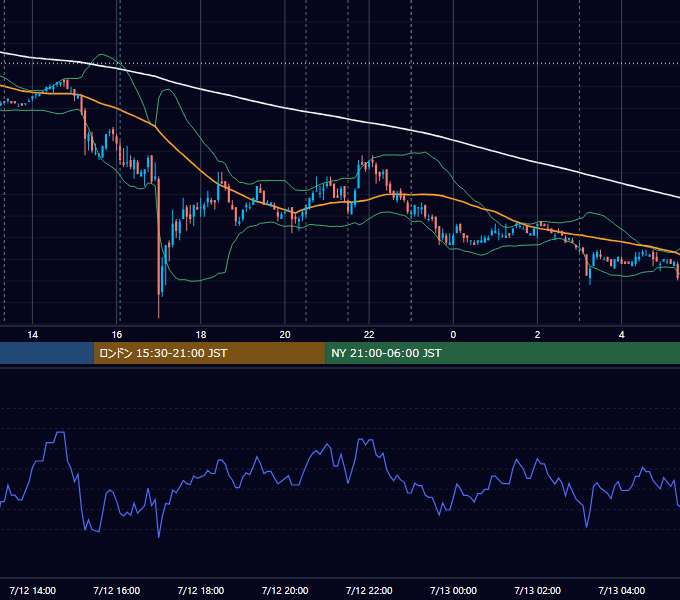Click the 0 hour label on time axis

point(453,335)
